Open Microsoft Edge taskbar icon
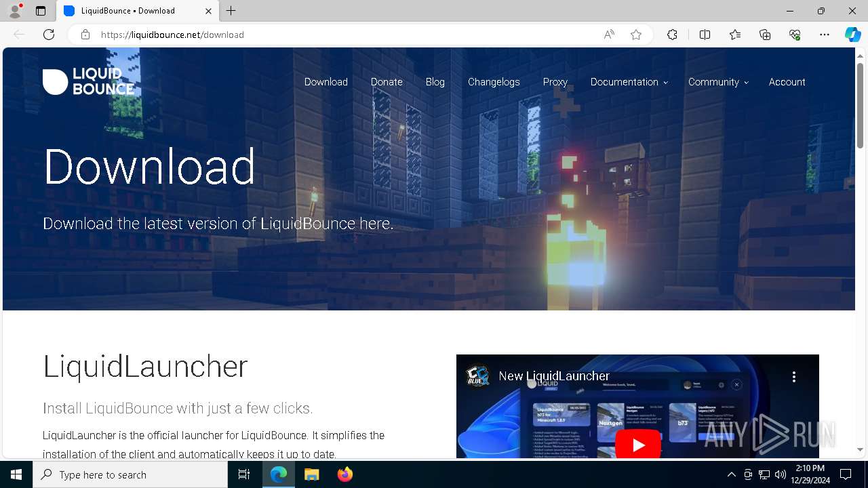 click(x=279, y=474)
